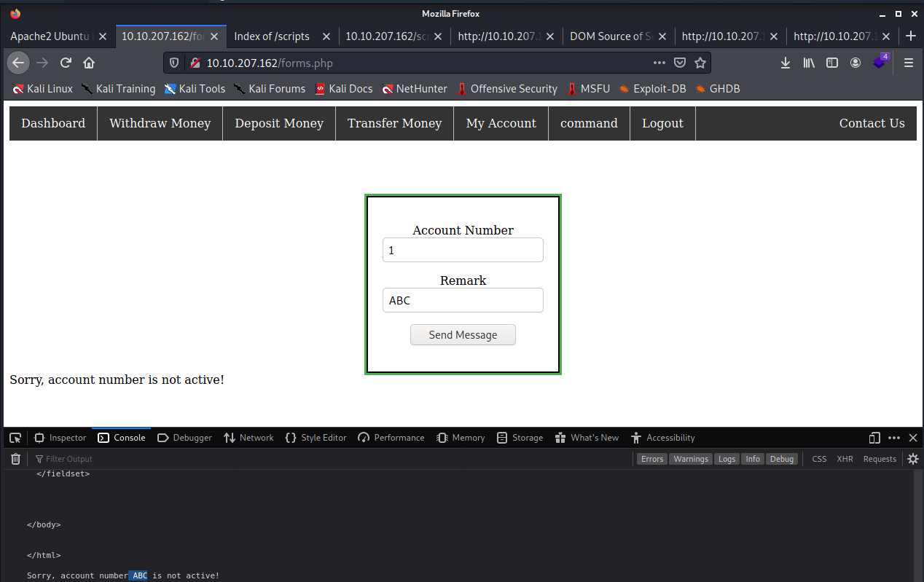Toggle the Warnings console filter
The height and width of the screenshot is (582, 924).
click(x=690, y=459)
